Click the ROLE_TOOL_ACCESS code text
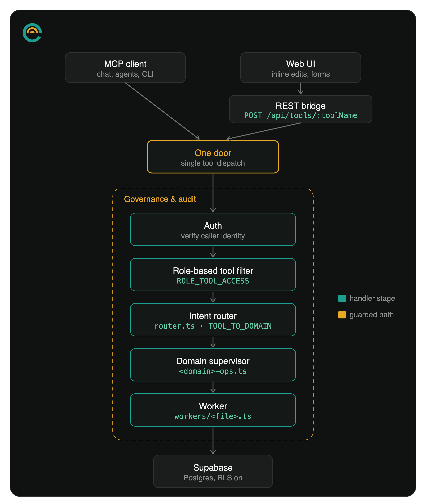 [x=213, y=281]
